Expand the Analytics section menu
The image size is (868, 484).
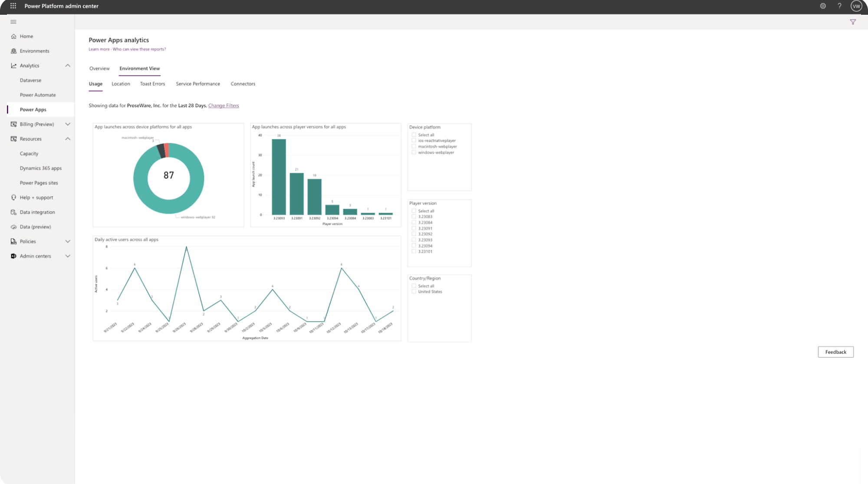pos(67,65)
